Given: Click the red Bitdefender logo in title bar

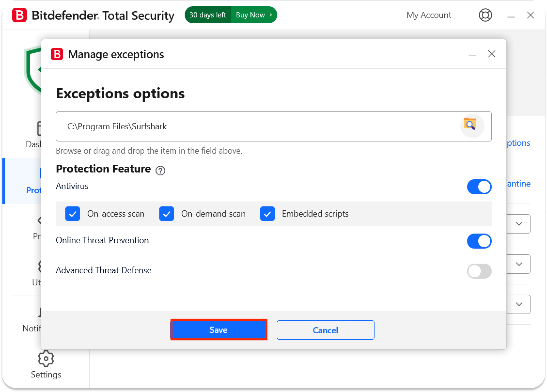Looking at the screenshot, I should [x=19, y=15].
